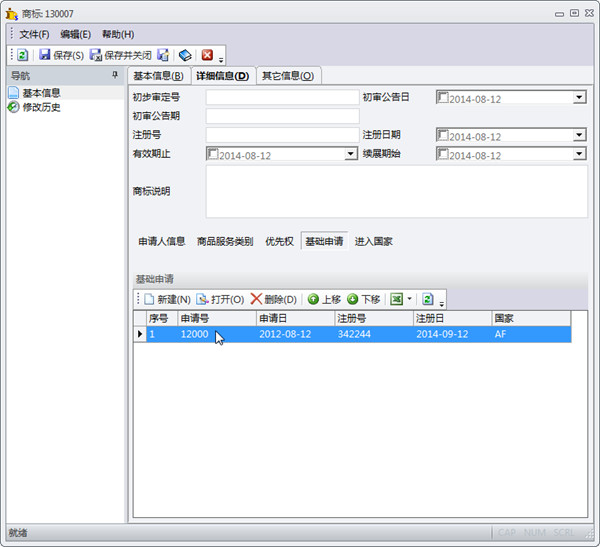
Task: Select the 2012-08-12 date cell
Action: [296, 334]
